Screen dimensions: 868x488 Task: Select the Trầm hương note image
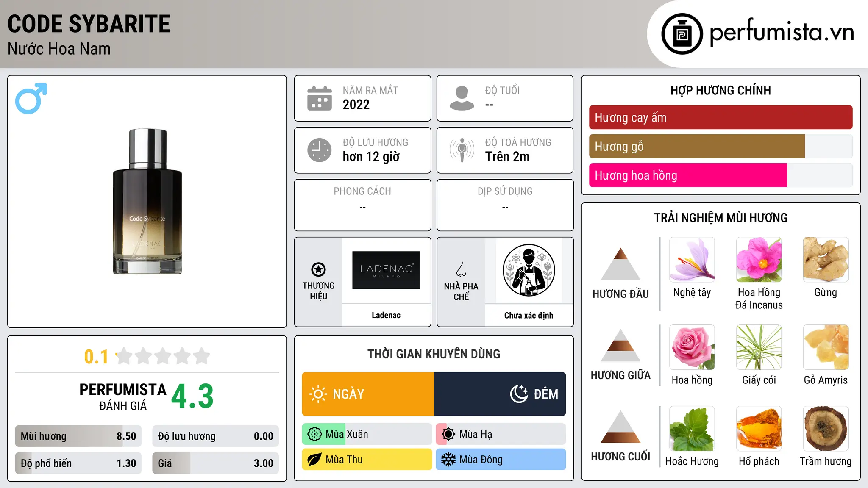tap(826, 429)
